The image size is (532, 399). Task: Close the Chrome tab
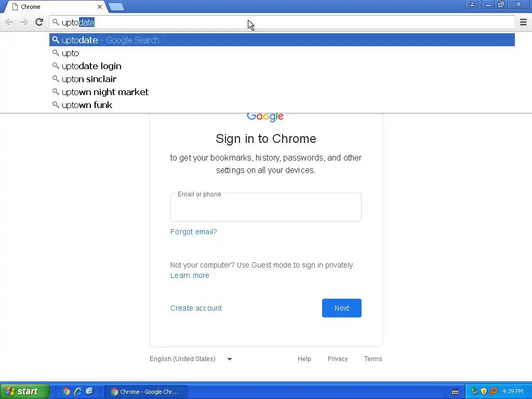[100, 7]
